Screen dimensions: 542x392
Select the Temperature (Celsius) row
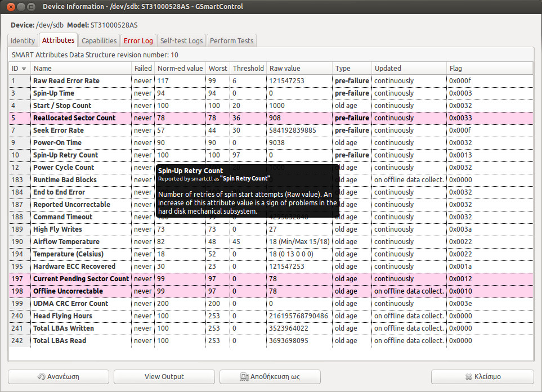271,254
